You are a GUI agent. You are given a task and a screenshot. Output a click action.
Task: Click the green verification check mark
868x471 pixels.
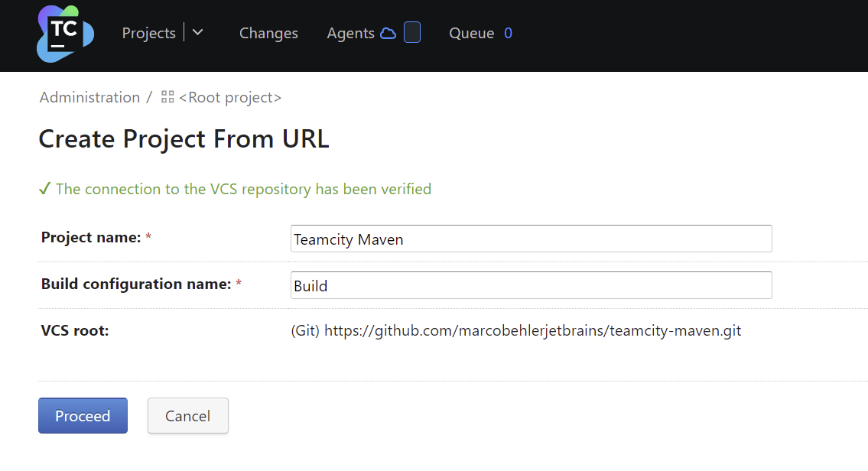pyautogui.click(x=45, y=189)
